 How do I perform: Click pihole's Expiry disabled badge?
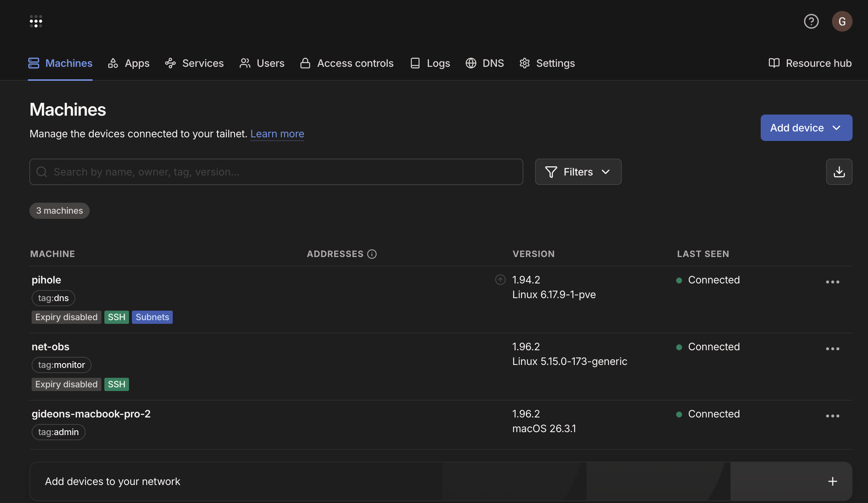[x=66, y=317]
